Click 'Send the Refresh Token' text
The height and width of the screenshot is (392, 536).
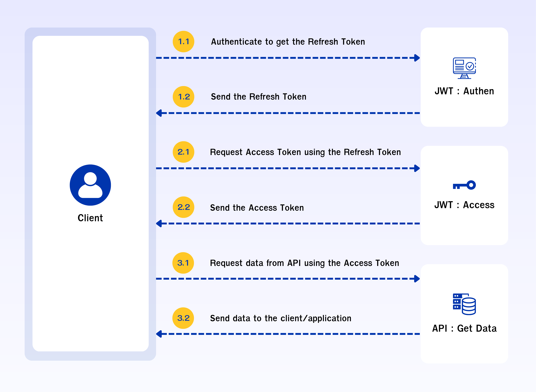[x=259, y=97]
